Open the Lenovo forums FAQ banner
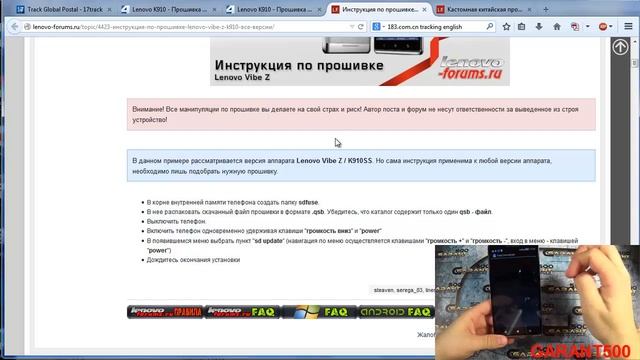 242,312
